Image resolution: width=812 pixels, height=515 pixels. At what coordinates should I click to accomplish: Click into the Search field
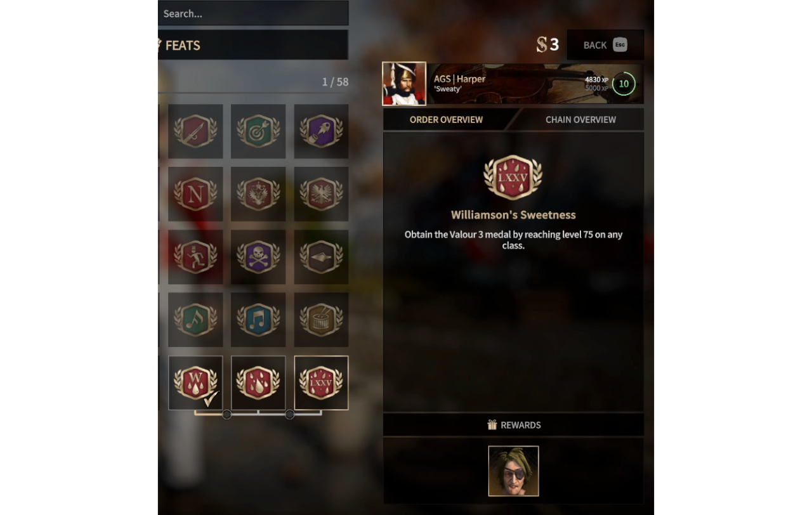tap(253, 13)
